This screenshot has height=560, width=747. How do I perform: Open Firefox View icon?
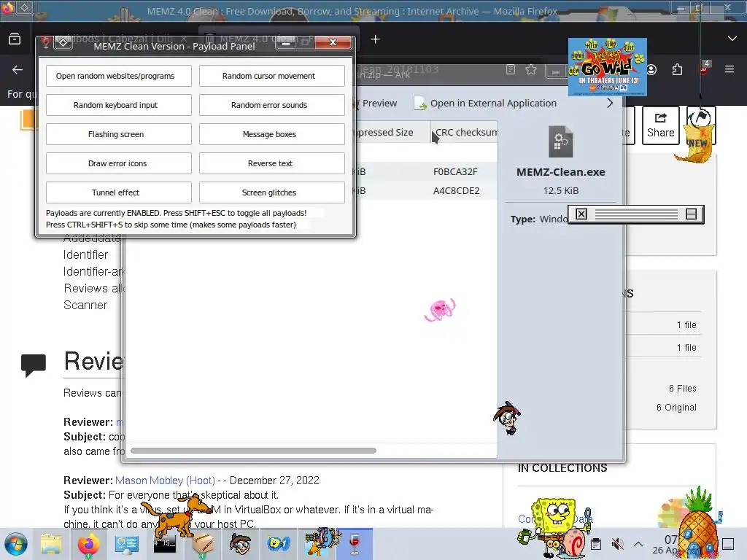[15, 39]
